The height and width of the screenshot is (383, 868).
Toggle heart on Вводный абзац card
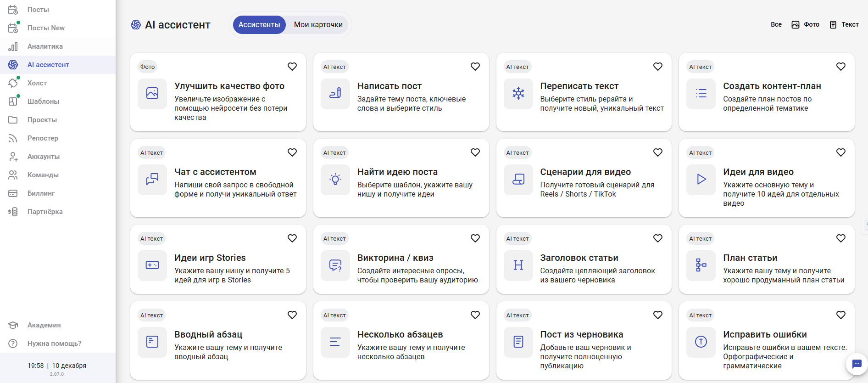pyautogui.click(x=292, y=315)
